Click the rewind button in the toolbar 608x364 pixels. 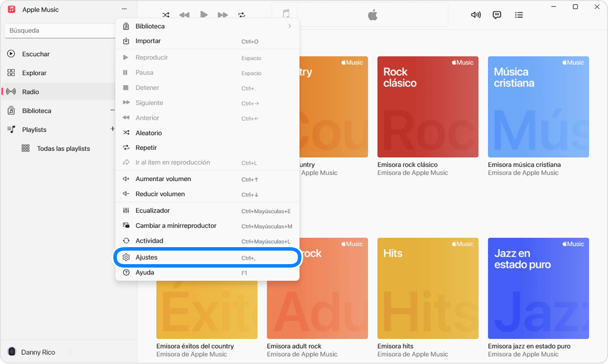[x=185, y=15]
